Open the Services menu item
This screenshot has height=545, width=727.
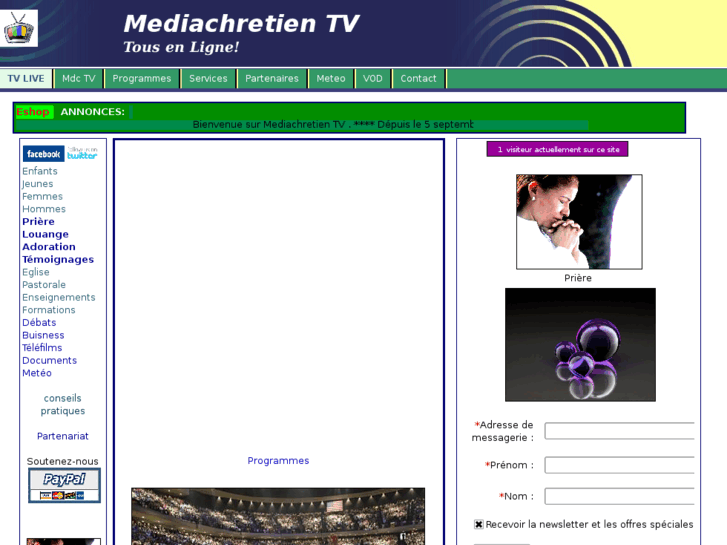point(208,78)
